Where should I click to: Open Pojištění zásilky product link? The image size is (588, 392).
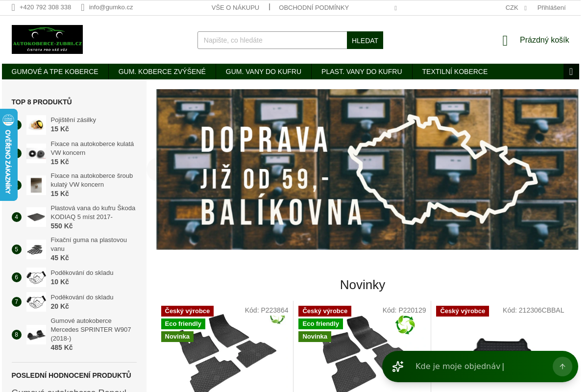click(x=73, y=120)
